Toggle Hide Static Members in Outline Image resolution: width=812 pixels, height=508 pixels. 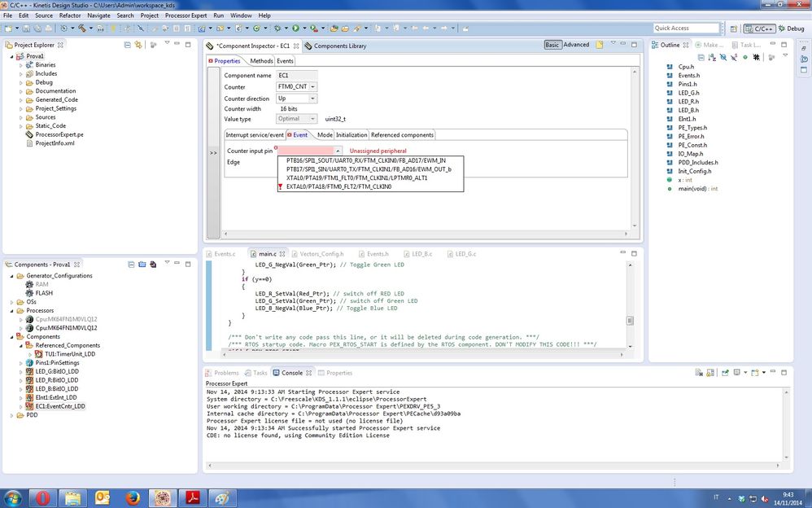click(x=734, y=57)
